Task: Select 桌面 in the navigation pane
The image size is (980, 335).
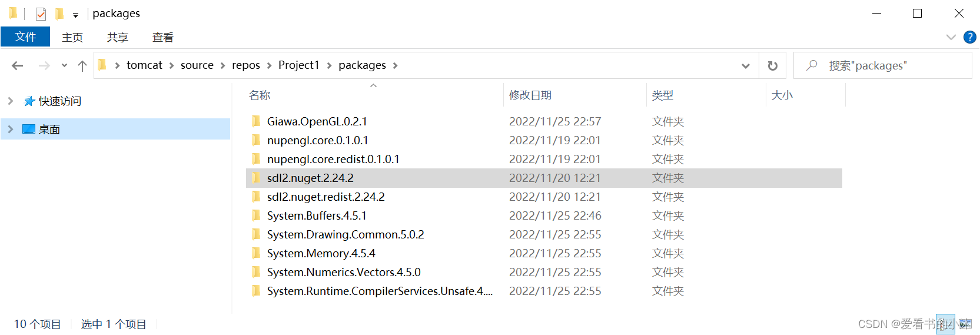Action: click(x=49, y=129)
